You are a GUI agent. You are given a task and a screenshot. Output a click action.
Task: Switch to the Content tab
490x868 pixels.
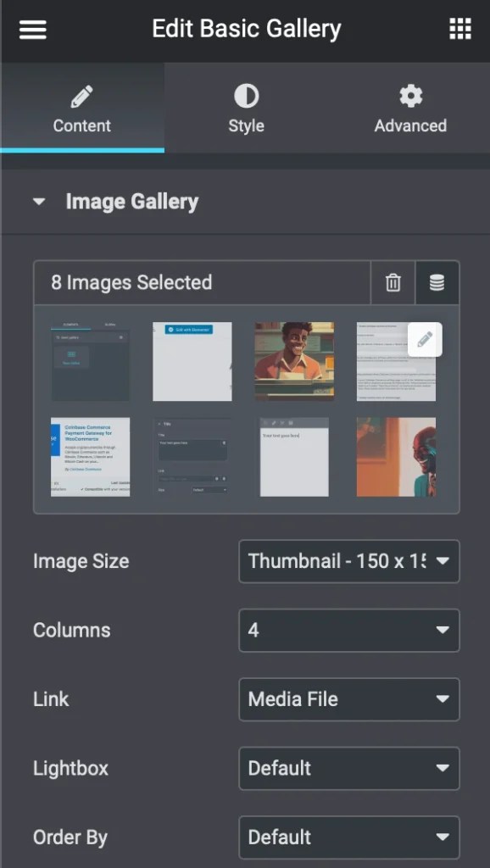82,109
